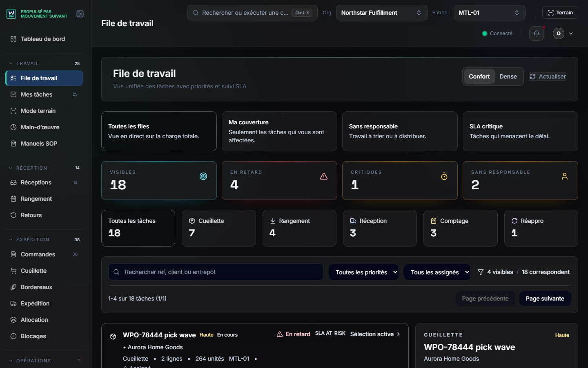Navigate to Réceptions
588x368 pixels.
coord(44,182)
